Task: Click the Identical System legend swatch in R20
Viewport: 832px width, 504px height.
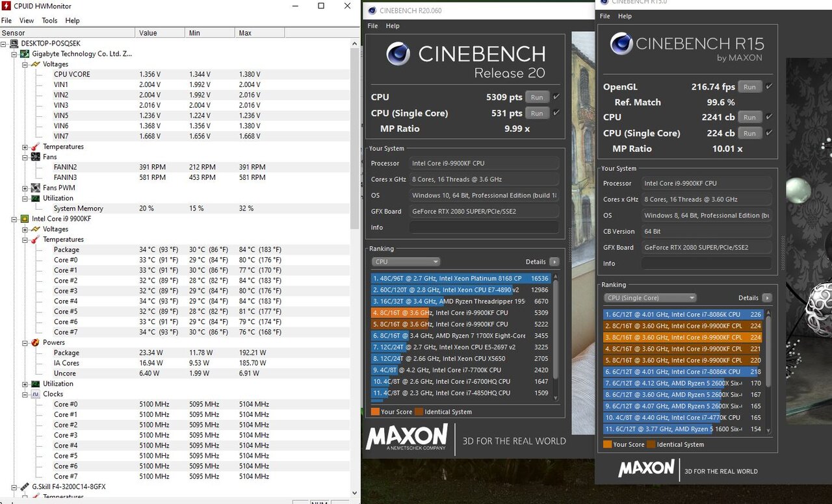Action: tap(419, 412)
